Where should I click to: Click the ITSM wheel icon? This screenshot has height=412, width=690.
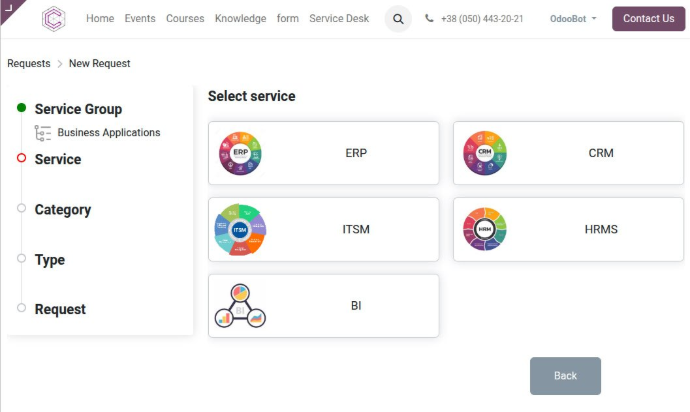pyautogui.click(x=240, y=229)
